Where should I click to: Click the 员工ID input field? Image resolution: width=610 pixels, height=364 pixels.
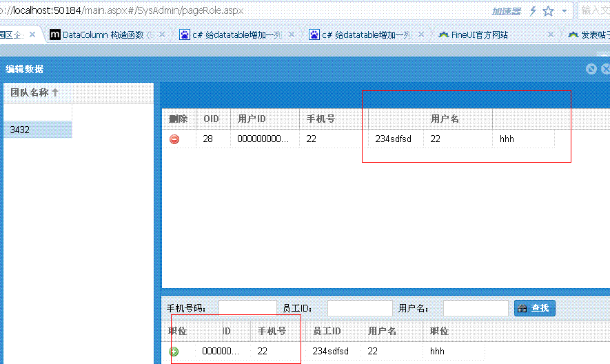(359, 308)
